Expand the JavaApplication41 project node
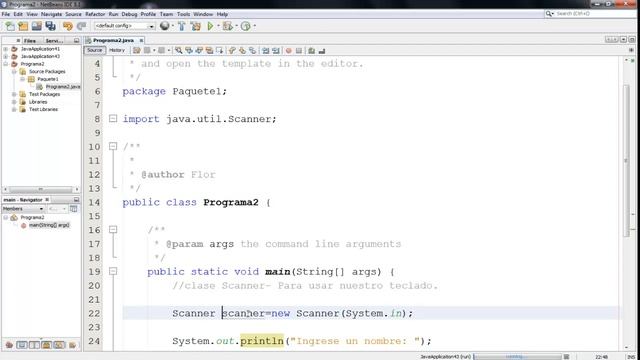This screenshot has height=360, width=640. (6, 49)
